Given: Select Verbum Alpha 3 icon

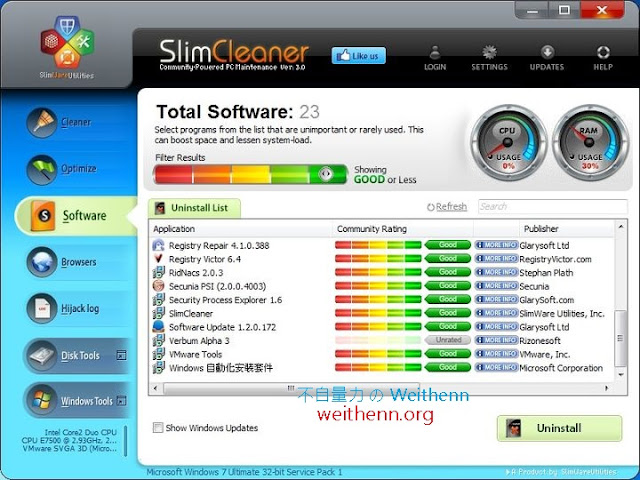Looking at the screenshot, I should [x=158, y=341].
